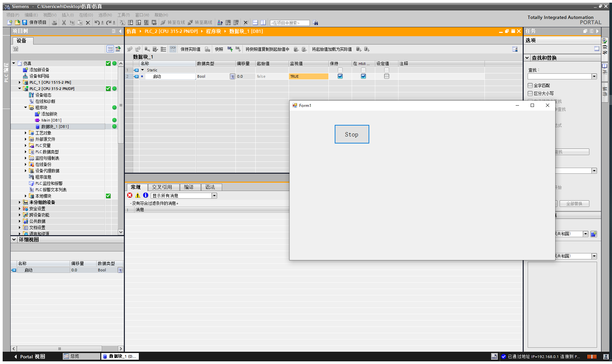Click the Portal 视图 button
This screenshot has height=364, width=612.
(30, 356)
